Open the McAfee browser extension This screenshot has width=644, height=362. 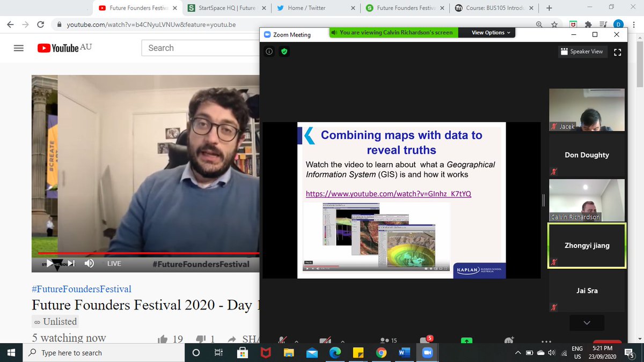(x=573, y=25)
